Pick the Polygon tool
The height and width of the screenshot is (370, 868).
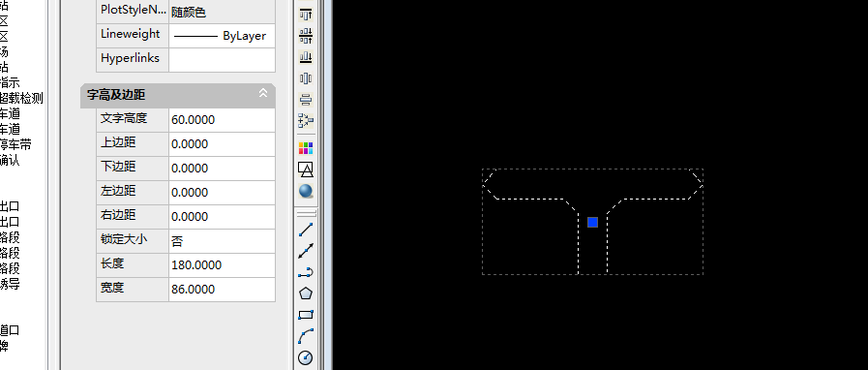click(306, 293)
